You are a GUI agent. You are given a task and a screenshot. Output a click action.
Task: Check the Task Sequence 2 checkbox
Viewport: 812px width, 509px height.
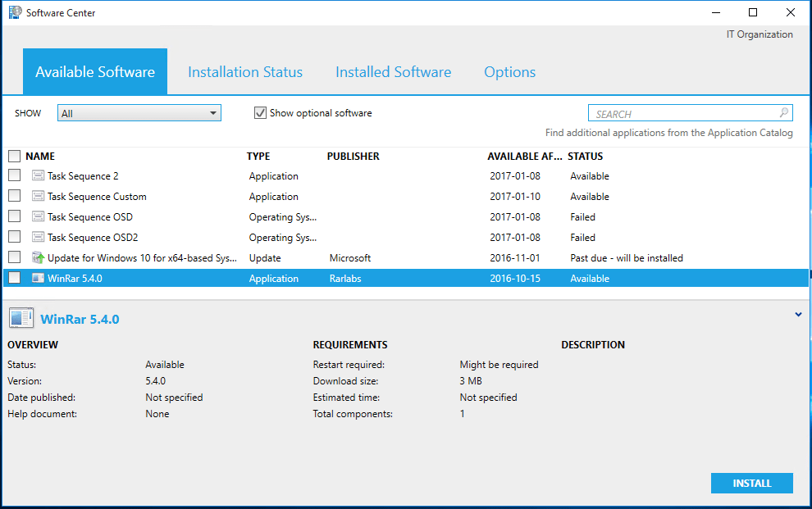[x=15, y=175]
